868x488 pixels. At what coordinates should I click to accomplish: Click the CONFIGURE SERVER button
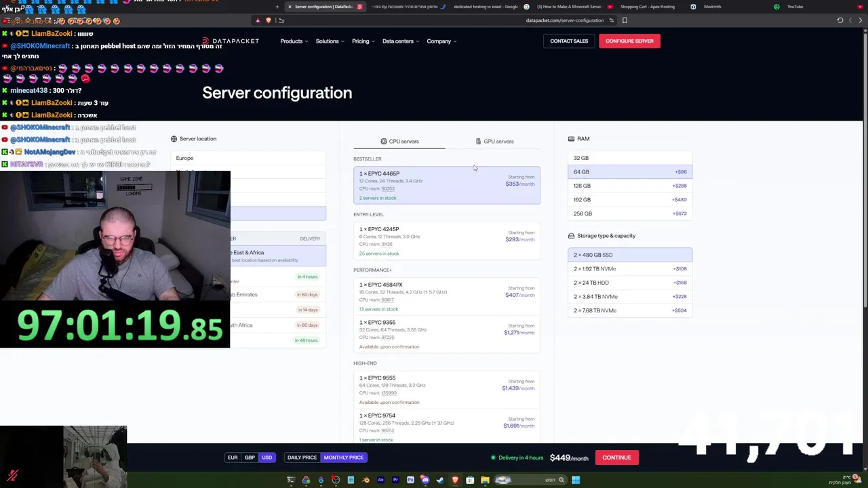coord(629,41)
